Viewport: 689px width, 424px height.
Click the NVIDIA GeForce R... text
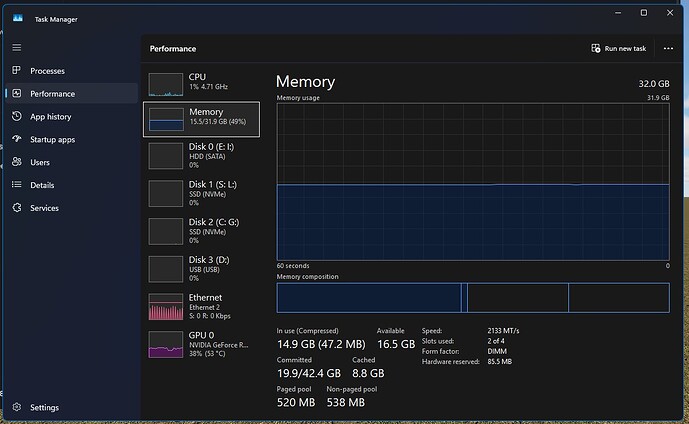pyautogui.click(x=218, y=345)
